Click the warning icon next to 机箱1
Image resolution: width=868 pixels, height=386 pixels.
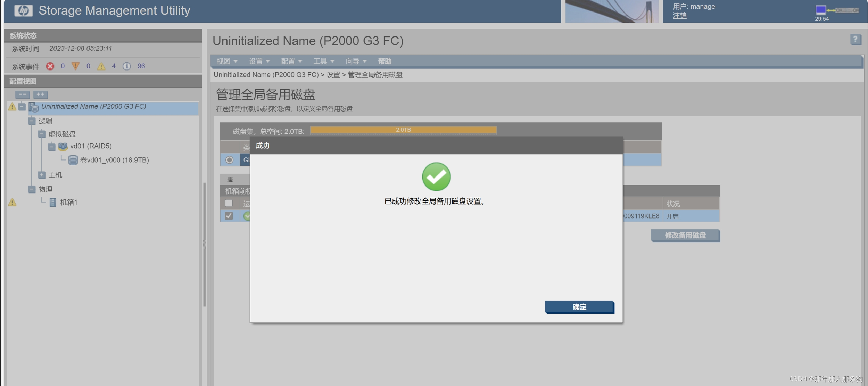click(x=12, y=202)
